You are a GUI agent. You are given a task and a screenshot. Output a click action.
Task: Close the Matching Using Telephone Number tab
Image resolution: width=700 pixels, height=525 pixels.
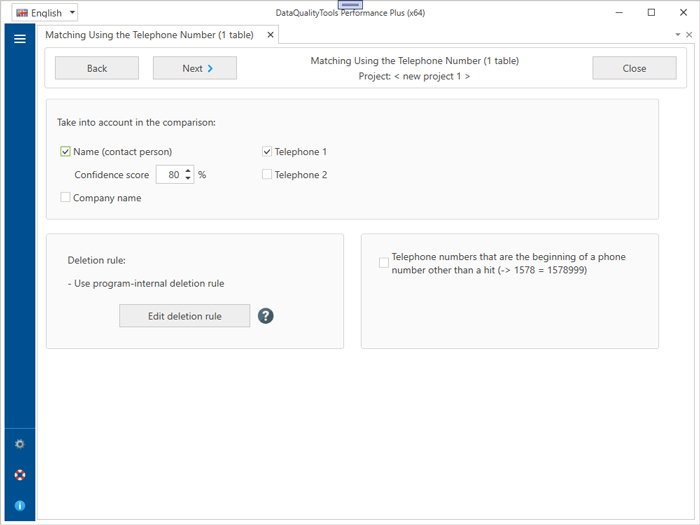tap(269, 35)
